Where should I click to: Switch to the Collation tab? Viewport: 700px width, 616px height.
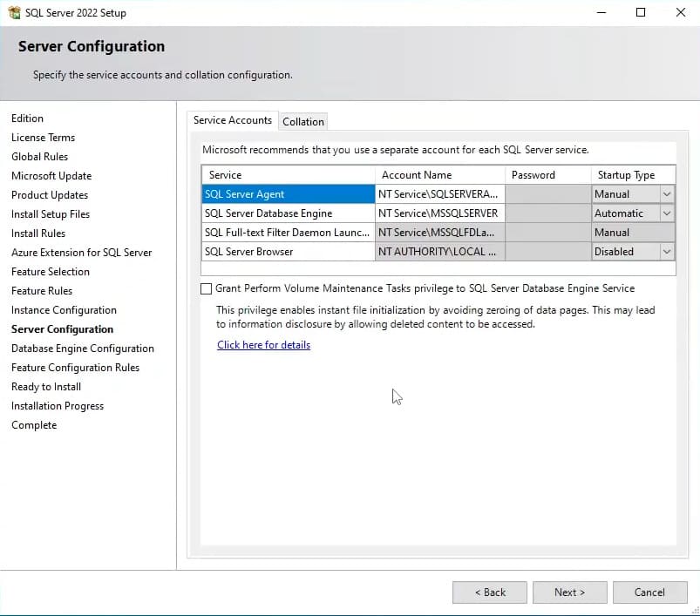pyautogui.click(x=303, y=122)
